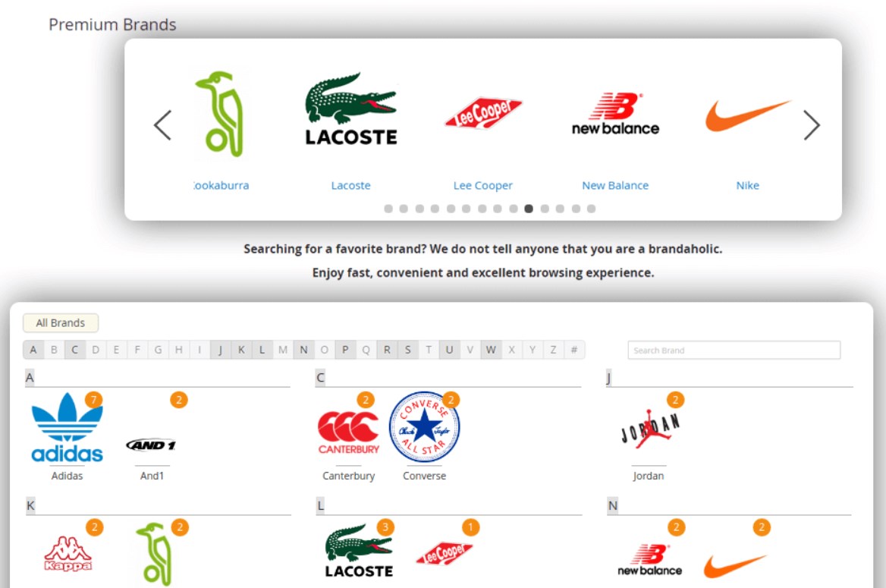
Task: Select the Nike swoosh logo in carousel
Action: click(x=748, y=116)
